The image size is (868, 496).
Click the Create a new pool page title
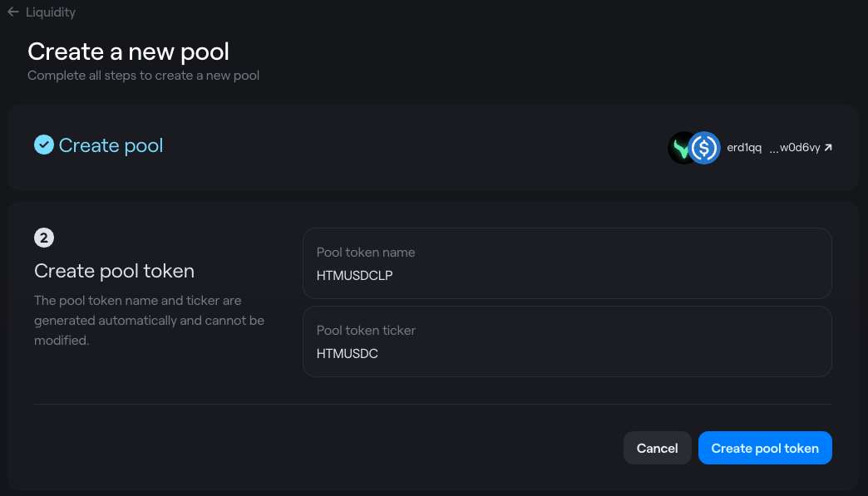[x=128, y=52]
